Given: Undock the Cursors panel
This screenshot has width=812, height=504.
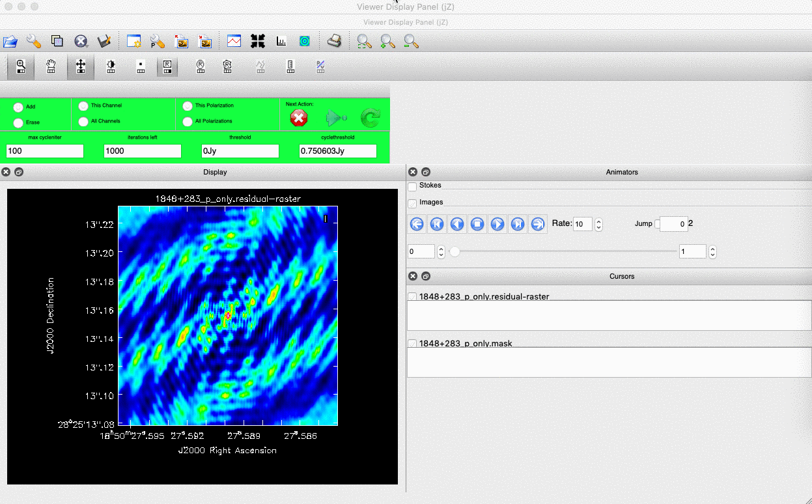Looking at the screenshot, I should [x=425, y=276].
